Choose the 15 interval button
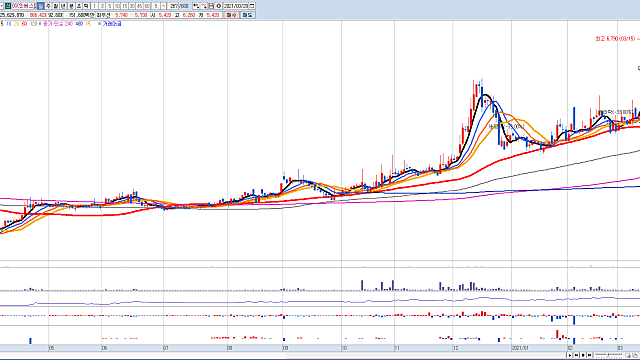This screenshot has height=360, width=640. pos(124,6)
